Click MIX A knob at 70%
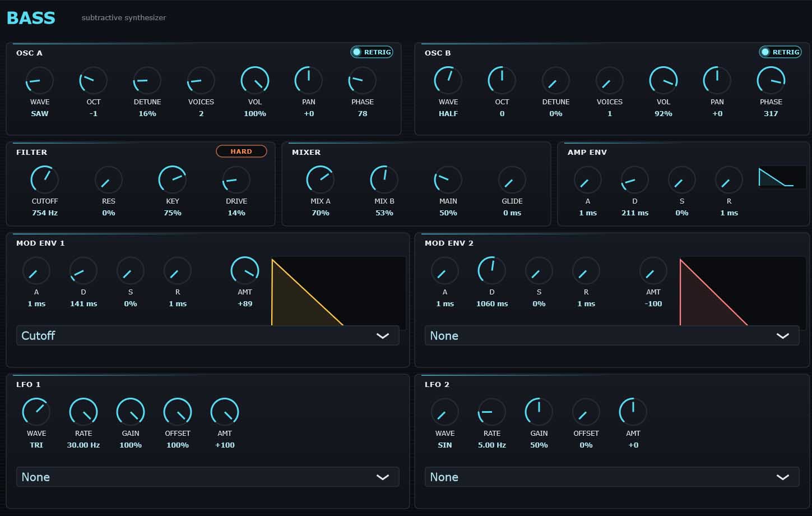Viewport: 812px width, 516px height. (321, 180)
